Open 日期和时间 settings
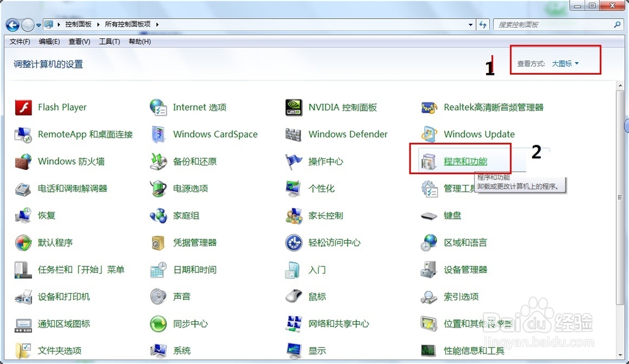Screen dimensions: 629x364 (196, 269)
